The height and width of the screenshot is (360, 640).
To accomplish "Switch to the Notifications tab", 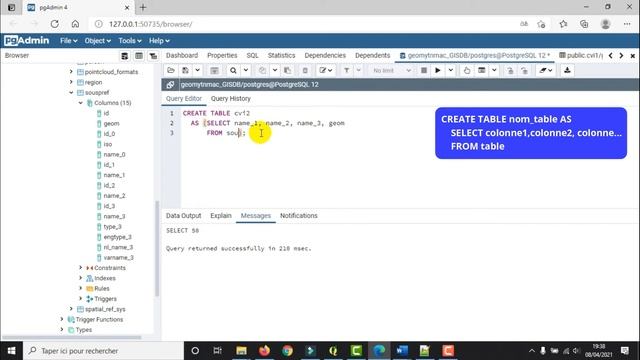I will [298, 216].
